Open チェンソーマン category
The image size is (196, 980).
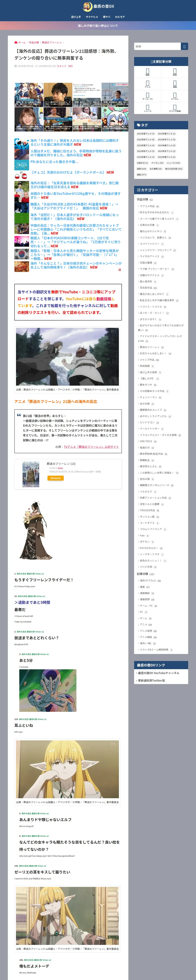(148, 397)
